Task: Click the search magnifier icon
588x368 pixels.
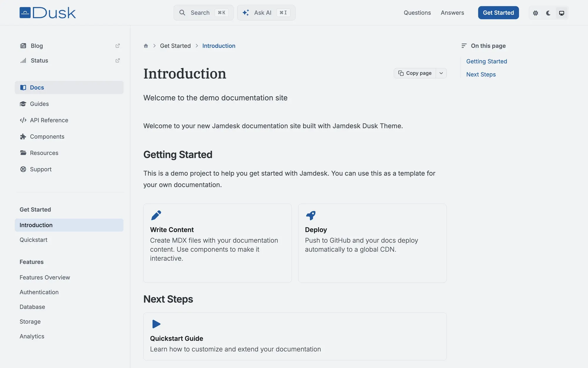Action: point(182,13)
